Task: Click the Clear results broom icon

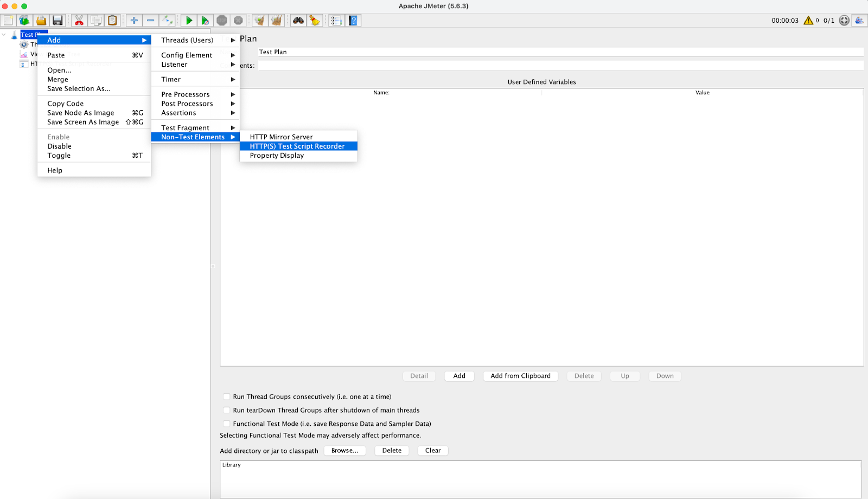Action: coord(260,21)
